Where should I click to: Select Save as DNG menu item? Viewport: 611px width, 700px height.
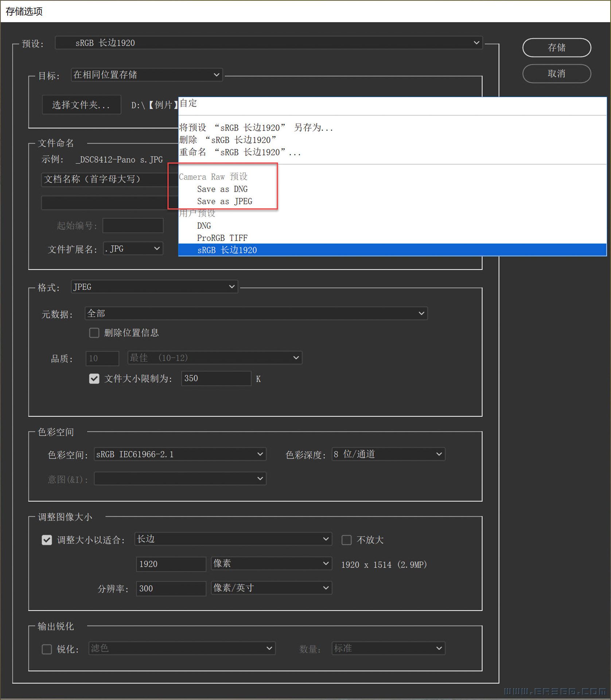point(223,189)
